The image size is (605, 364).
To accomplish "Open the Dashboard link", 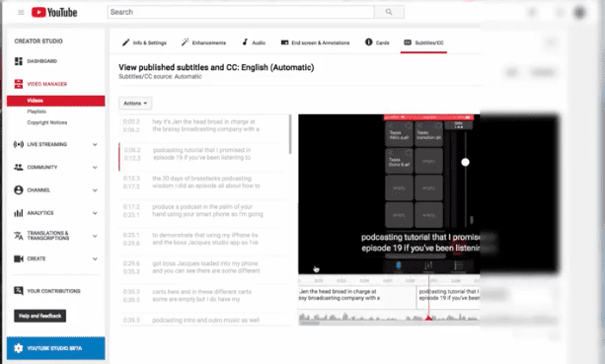I will [x=42, y=61].
